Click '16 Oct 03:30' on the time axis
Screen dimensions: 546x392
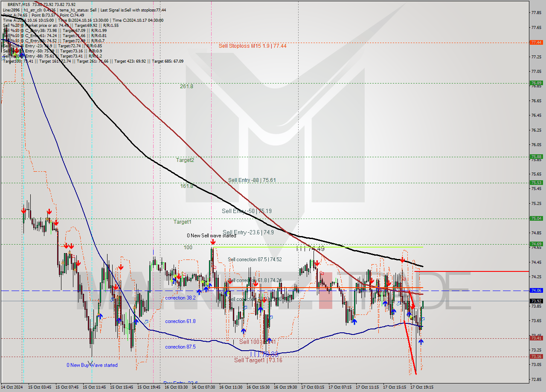pyautogui.click(x=176, y=387)
